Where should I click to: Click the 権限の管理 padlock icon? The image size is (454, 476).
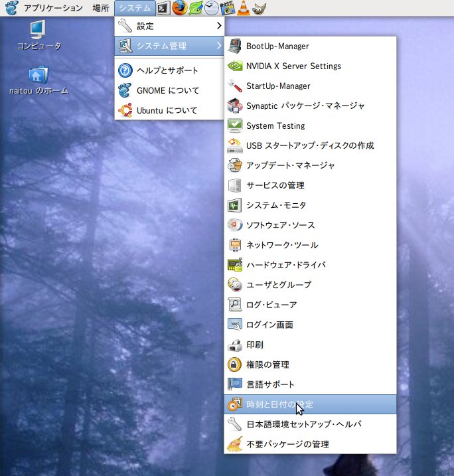tap(235, 364)
